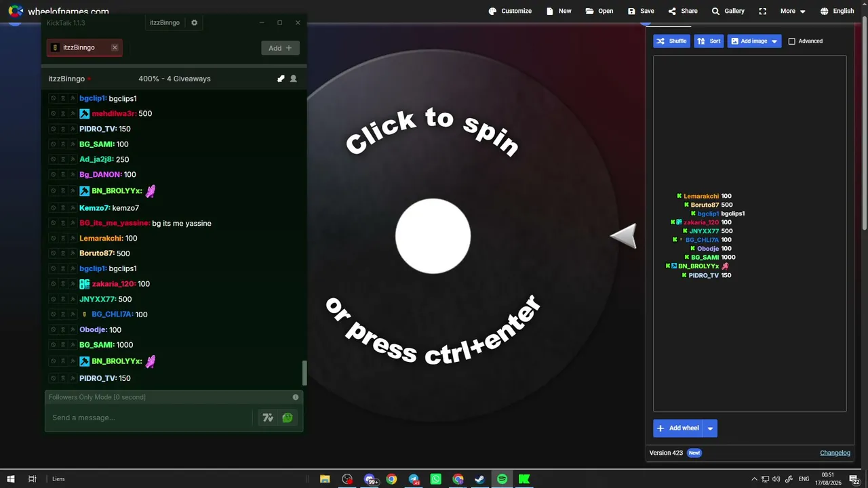Click username Ad_ja2j8 in chat
868x488 pixels.
coord(96,159)
